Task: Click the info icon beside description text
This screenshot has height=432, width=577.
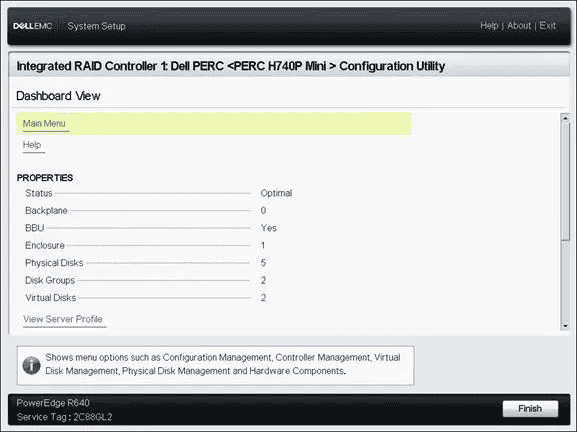Action: 32,365
